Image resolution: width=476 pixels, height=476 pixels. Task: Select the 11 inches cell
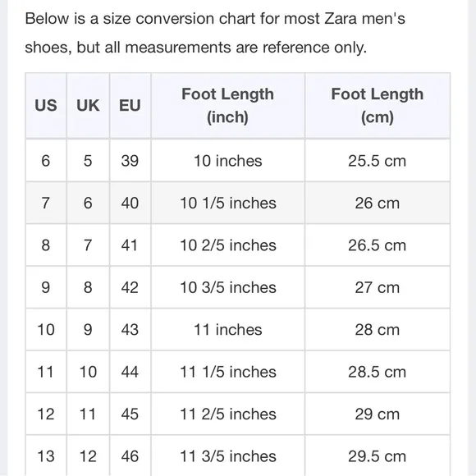click(227, 329)
